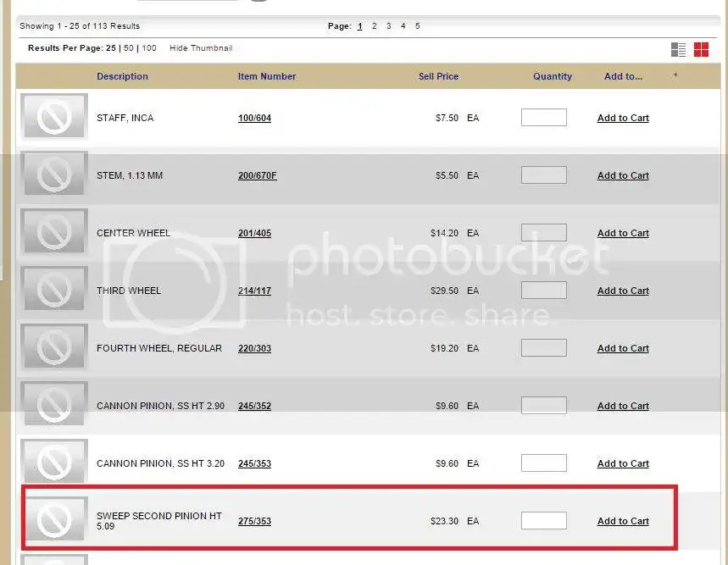Open thumbnail for FOURTH WHEEL, REGULAR

coord(54,346)
